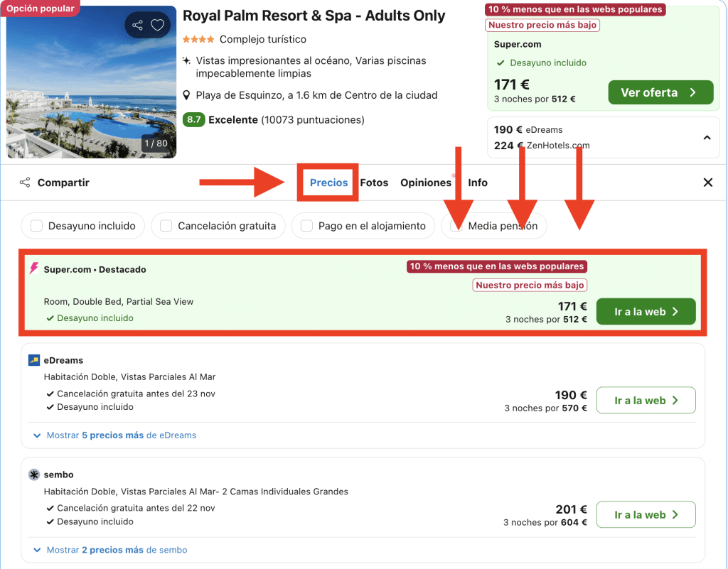
Task: Enable the Desayuno incluido filter
Action: (x=34, y=226)
